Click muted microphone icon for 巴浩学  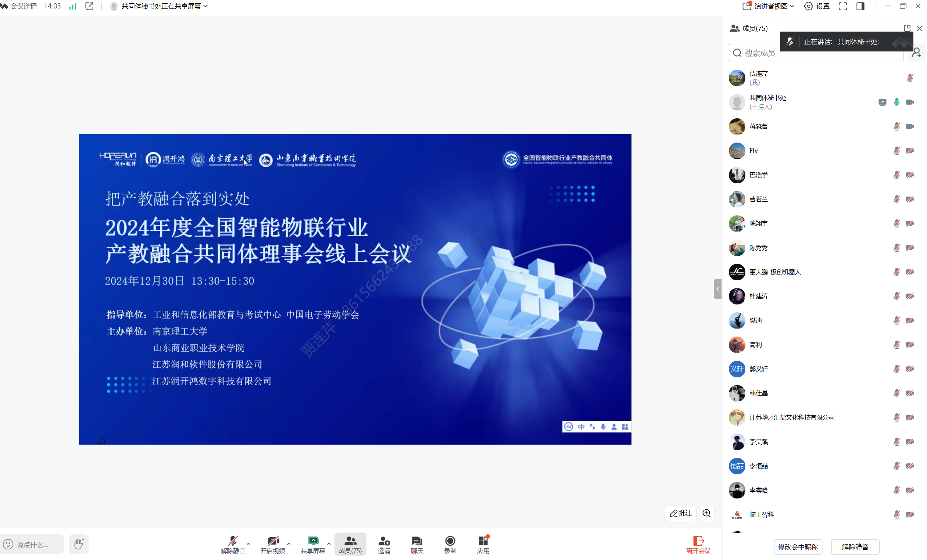pyautogui.click(x=897, y=175)
